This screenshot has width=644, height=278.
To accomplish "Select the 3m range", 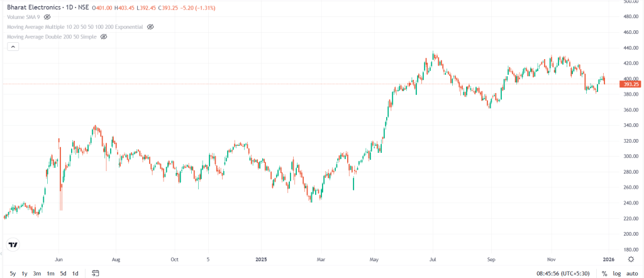I will point(37,274).
